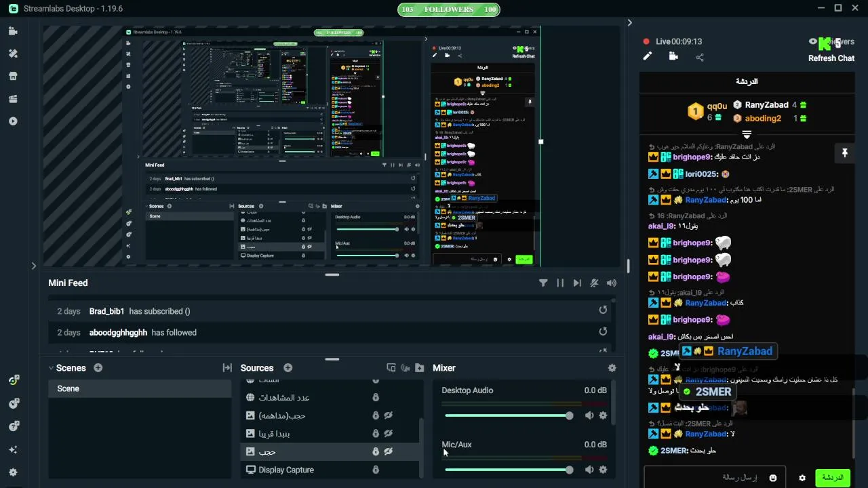Open the sparkle AI icon in the sidebar
The width and height of the screenshot is (868, 488).
point(13,449)
